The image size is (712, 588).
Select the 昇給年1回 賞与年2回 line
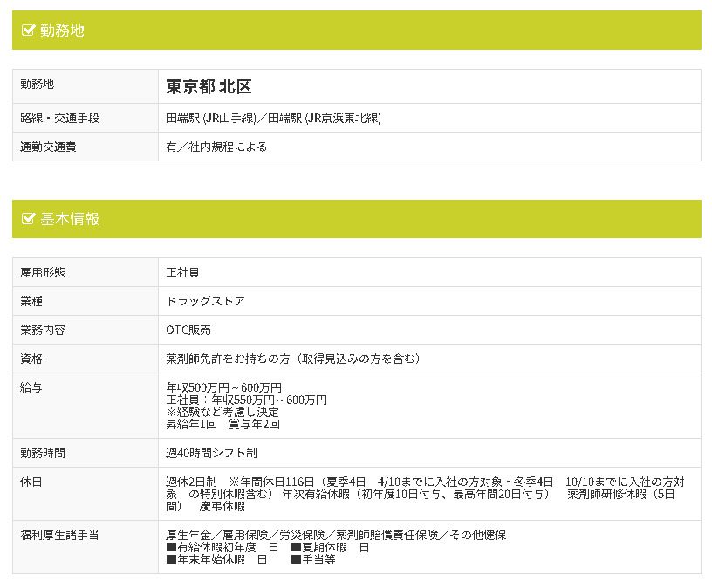tap(223, 425)
